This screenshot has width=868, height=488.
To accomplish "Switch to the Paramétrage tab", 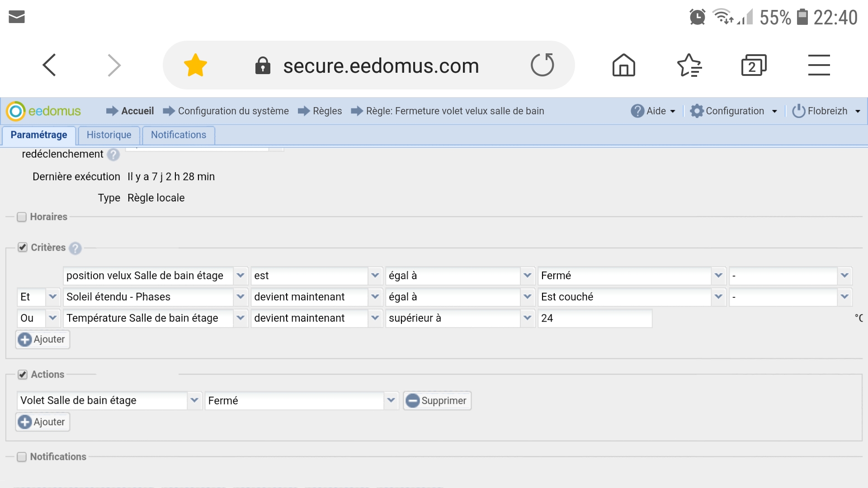I will coord(39,135).
